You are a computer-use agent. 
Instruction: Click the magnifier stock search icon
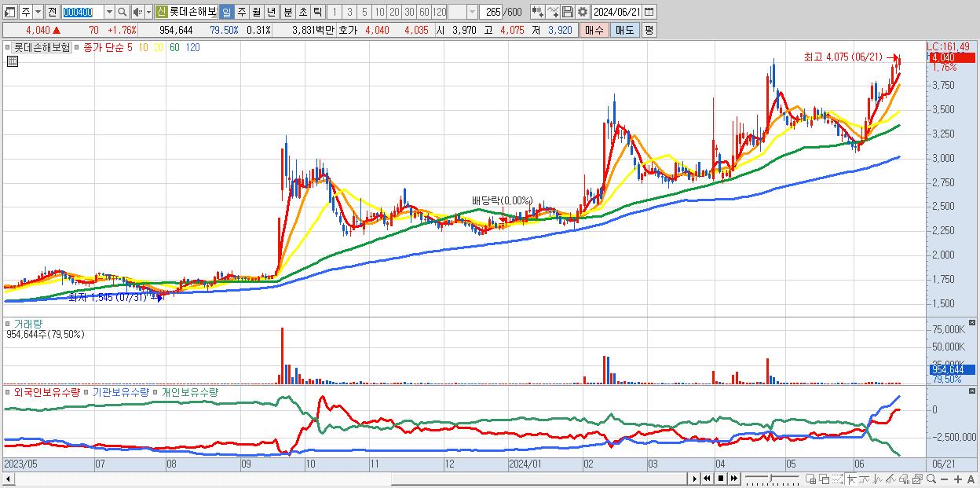tap(122, 12)
